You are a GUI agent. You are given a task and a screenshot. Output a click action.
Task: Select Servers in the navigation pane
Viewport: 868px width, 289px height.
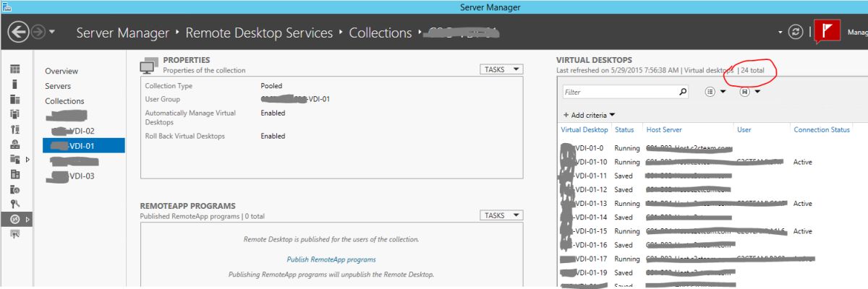tap(58, 86)
